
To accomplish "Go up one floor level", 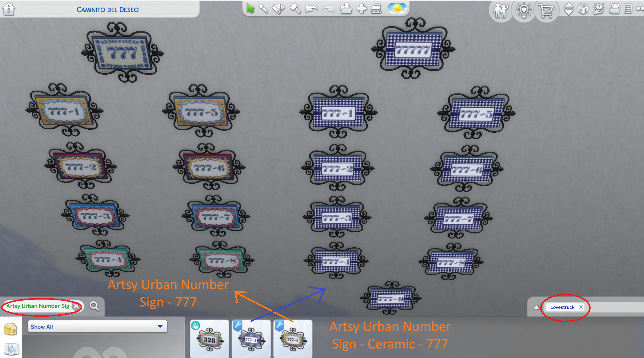I will click(x=569, y=5).
